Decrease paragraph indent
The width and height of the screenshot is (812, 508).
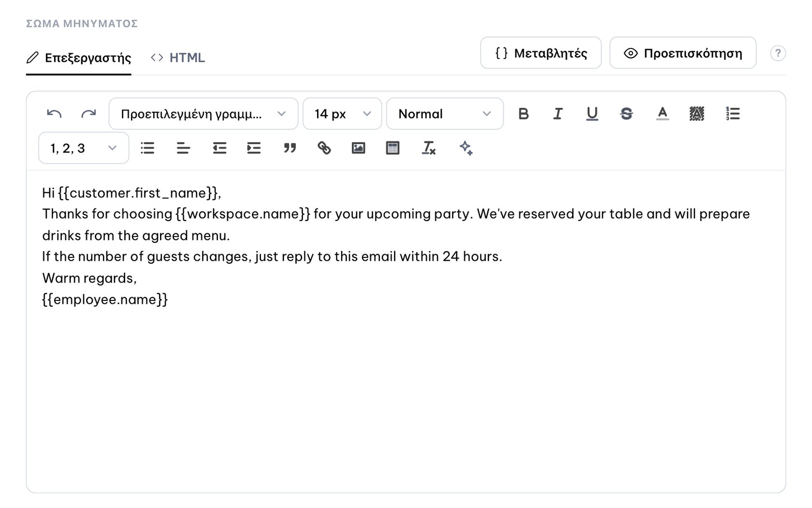[x=219, y=148]
